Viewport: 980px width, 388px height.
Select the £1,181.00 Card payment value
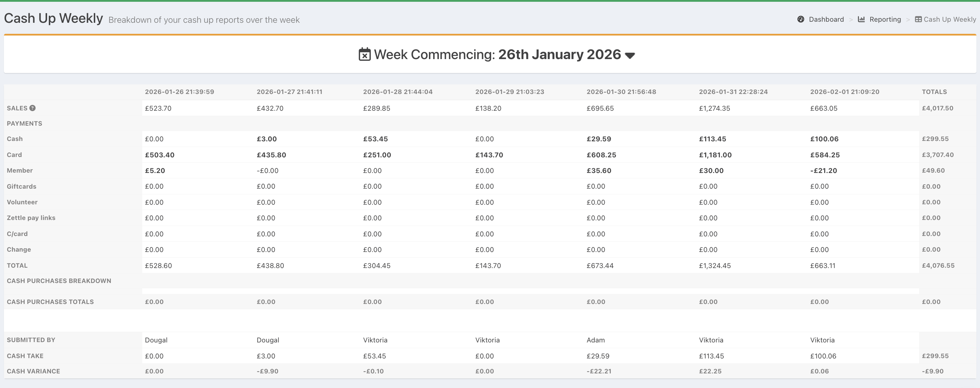coord(715,155)
